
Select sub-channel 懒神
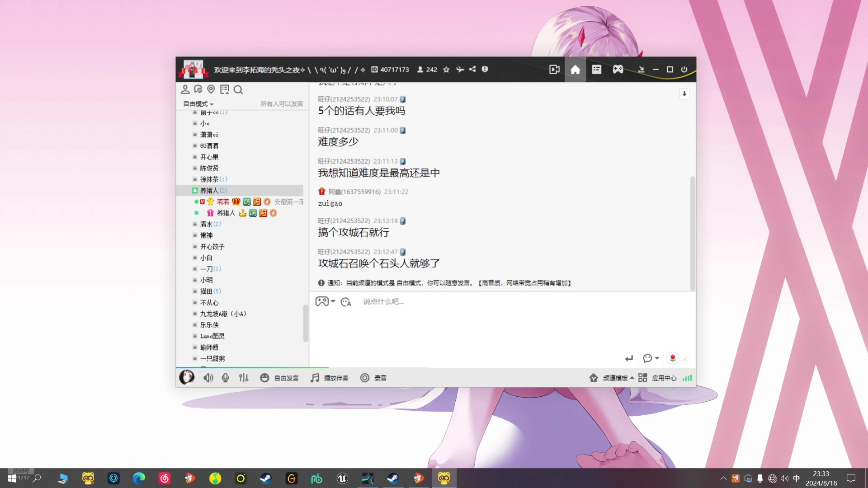click(206, 235)
